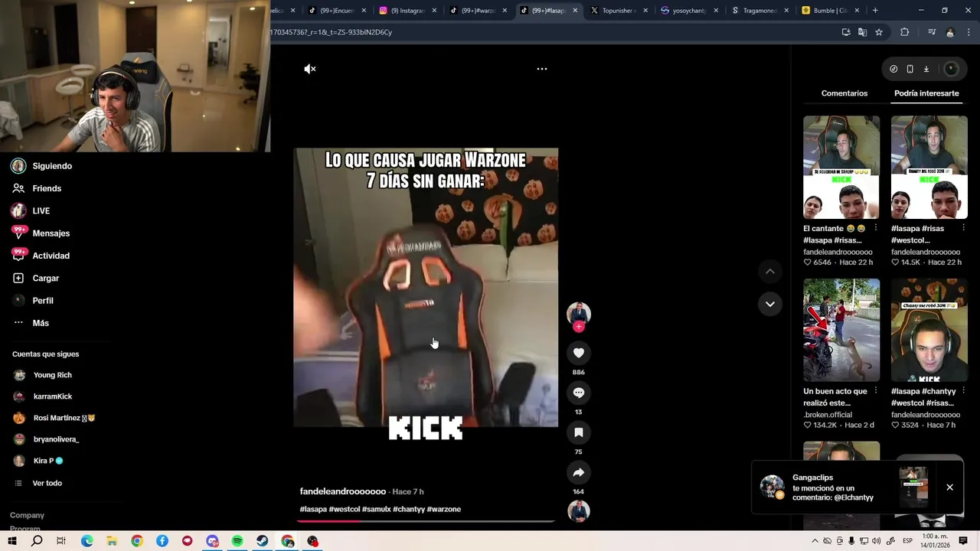This screenshot has height=551, width=980.
Task: Open followed account bryanolivera_
Action: point(56,439)
